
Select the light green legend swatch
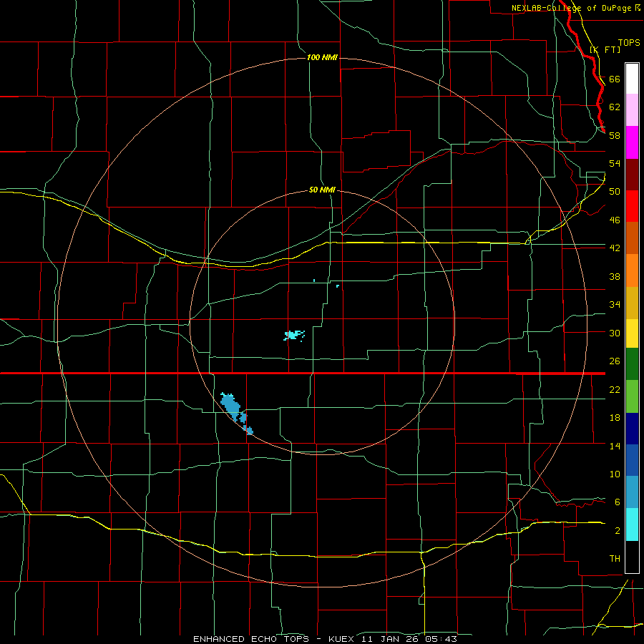point(632,396)
